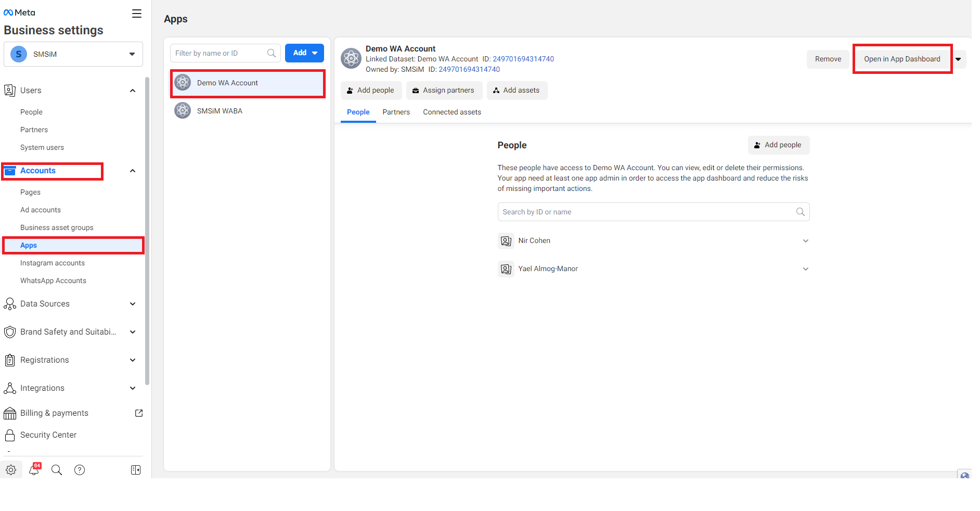Select Apps in the sidebar

pyautogui.click(x=73, y=245)
